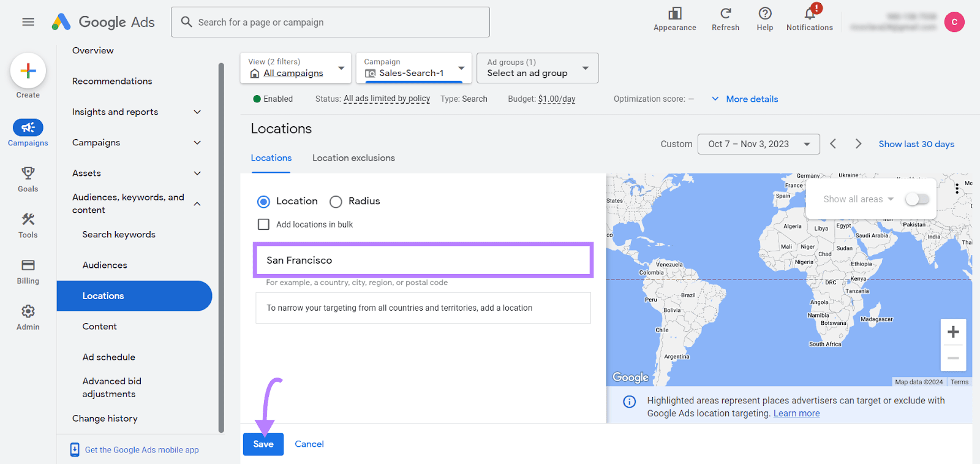Open Notifications bell icon
This screenshot has height=464, width=980.
point(809,14)
